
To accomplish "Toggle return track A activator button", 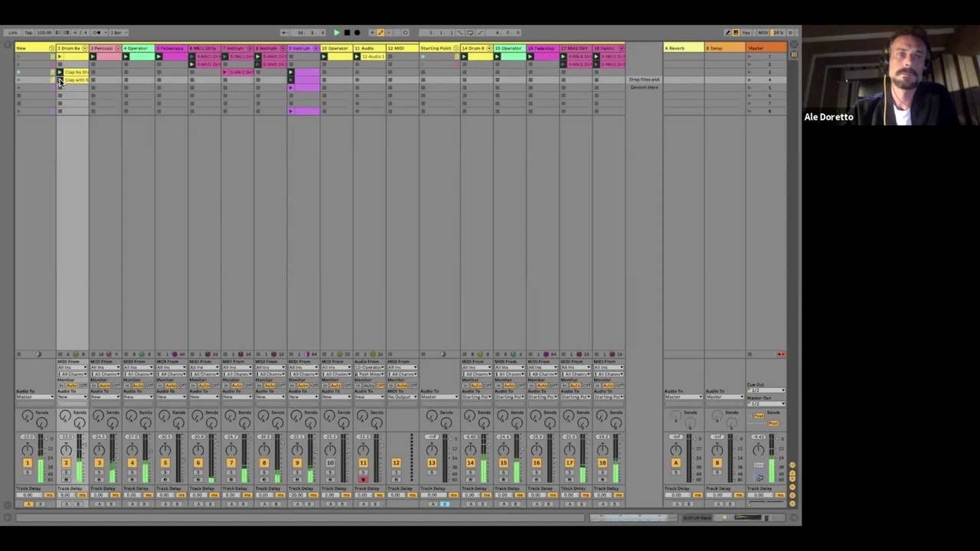I will tap(675, 463).
